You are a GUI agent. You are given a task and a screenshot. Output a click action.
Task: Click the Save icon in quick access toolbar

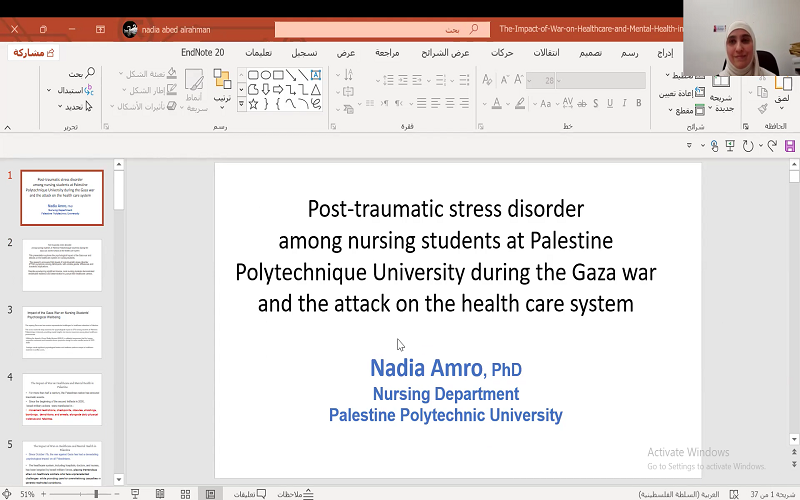pyautogui.click(x=790, y=146)
